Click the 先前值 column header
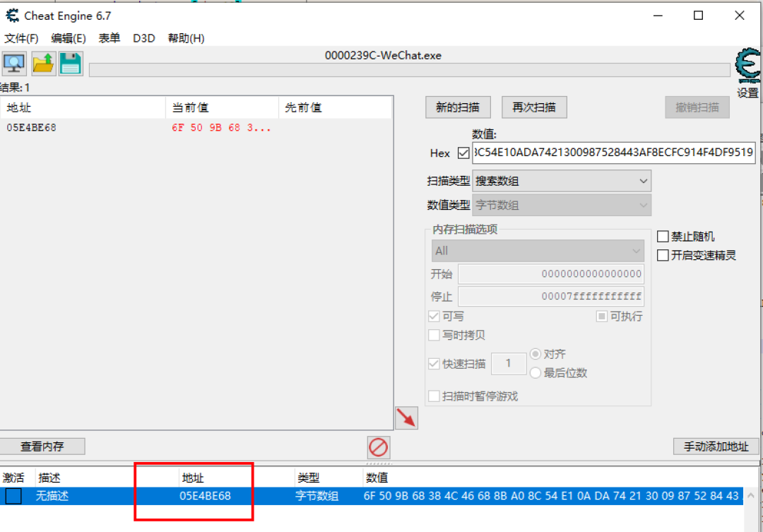763x532 pixels. click(x=336, y=107)
